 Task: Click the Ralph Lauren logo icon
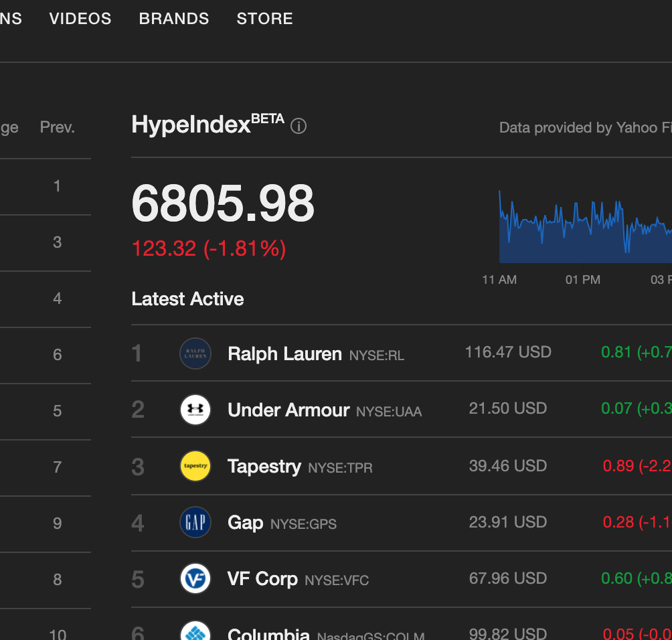coord(195,353)
